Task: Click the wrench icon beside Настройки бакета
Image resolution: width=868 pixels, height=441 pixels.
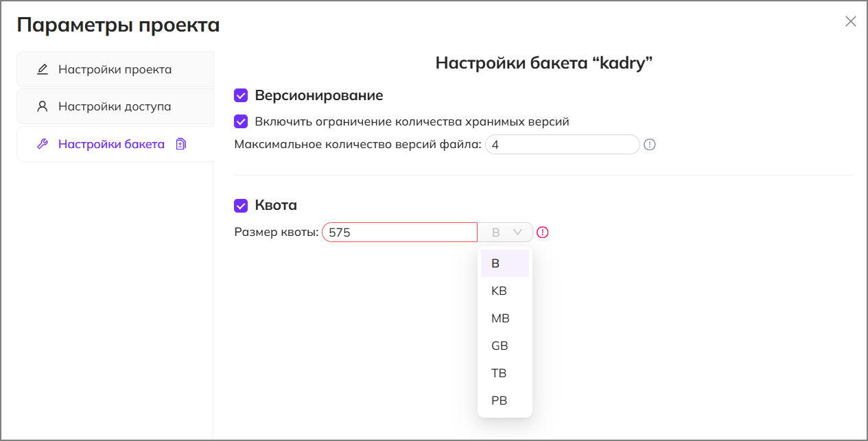Action: [x=43, y=144]
